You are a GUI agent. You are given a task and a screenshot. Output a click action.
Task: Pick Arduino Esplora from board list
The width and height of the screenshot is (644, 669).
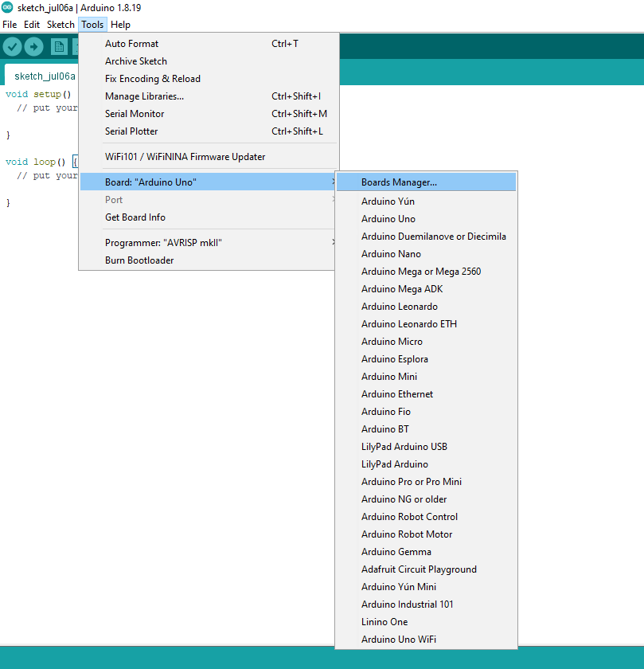(426, 359)
